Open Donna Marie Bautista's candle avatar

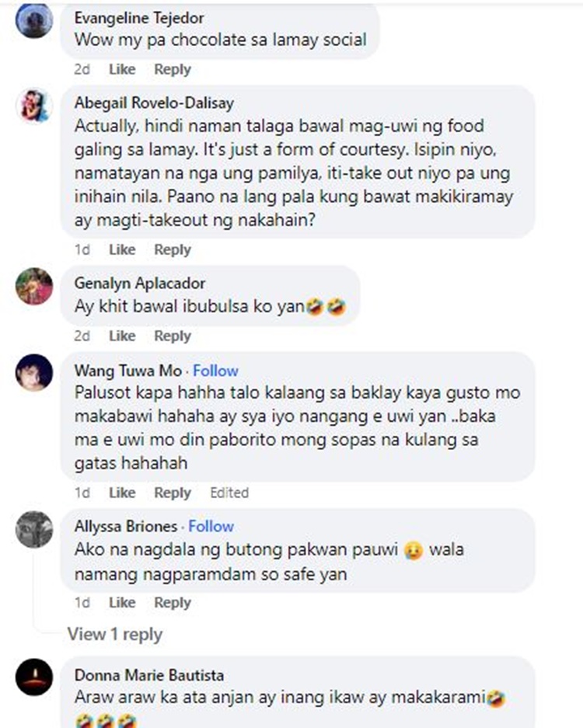34,677
